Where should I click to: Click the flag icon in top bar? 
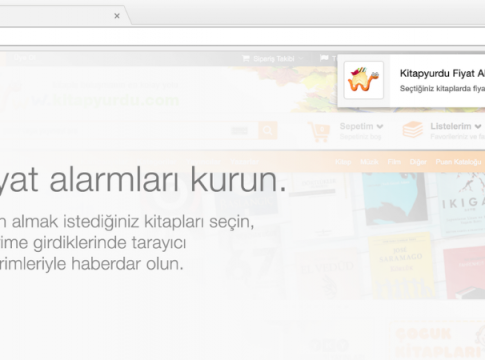click(324, 58)
